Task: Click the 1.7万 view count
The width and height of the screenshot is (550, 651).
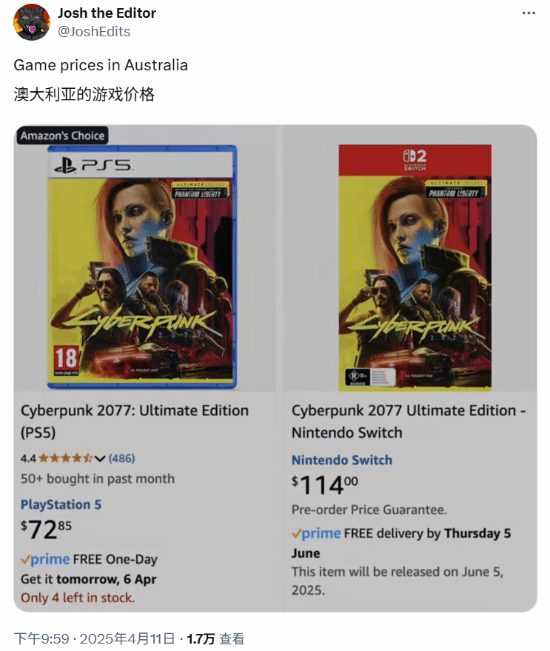Action: pyautogui.click(x=201, y=639)
